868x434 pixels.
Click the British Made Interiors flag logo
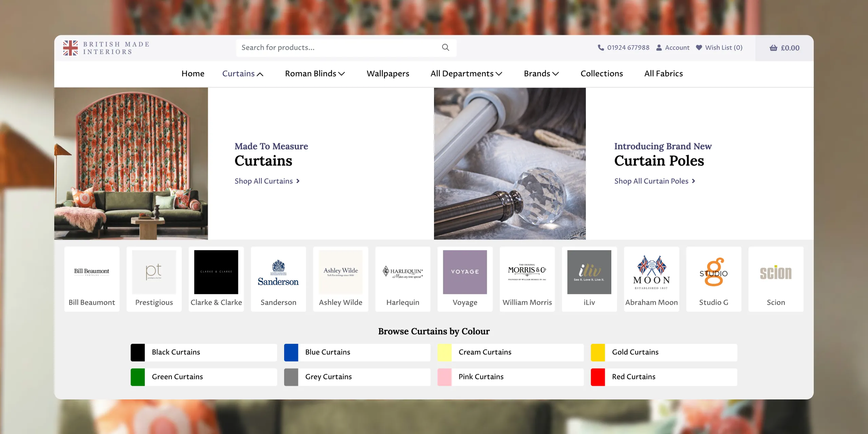coord(71,48)
